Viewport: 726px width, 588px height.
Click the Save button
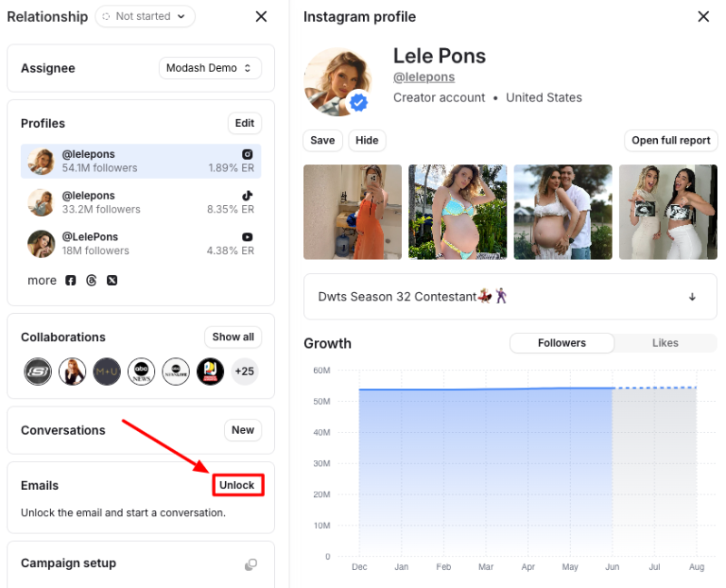pos(323,141)
